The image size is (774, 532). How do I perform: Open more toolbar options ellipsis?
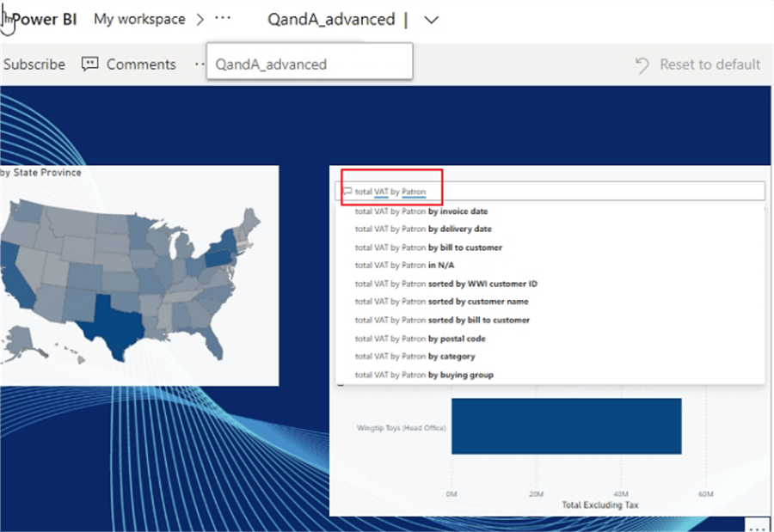point(200,64)
